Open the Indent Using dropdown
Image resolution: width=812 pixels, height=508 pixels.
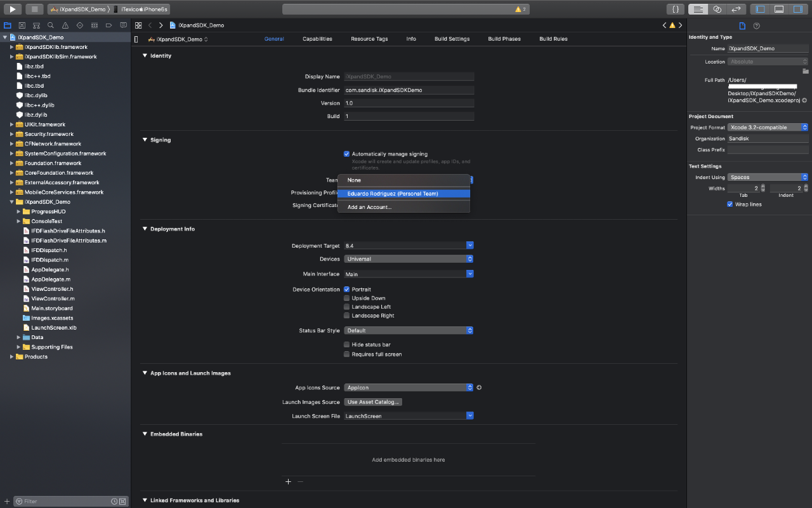point(768,177)
